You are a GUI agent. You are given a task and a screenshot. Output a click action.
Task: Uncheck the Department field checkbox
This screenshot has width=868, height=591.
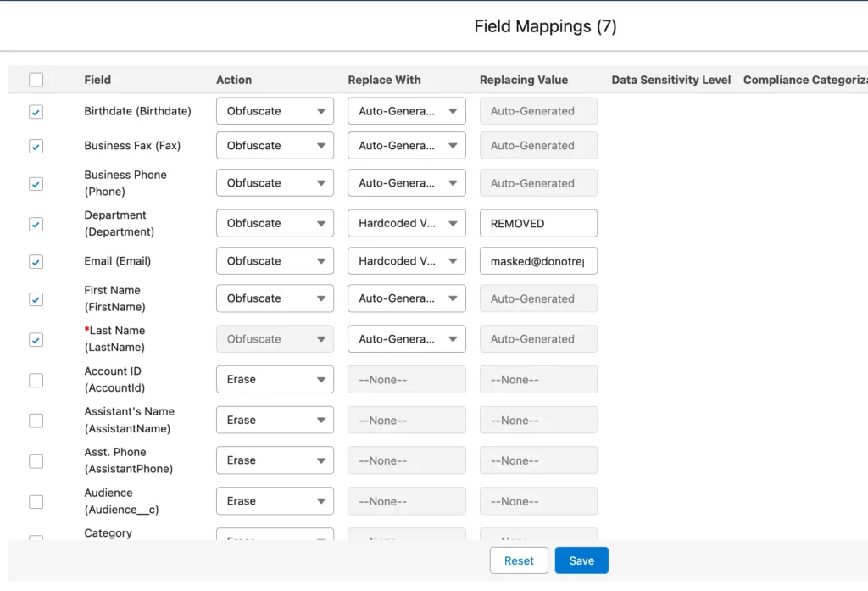(36, 225)
